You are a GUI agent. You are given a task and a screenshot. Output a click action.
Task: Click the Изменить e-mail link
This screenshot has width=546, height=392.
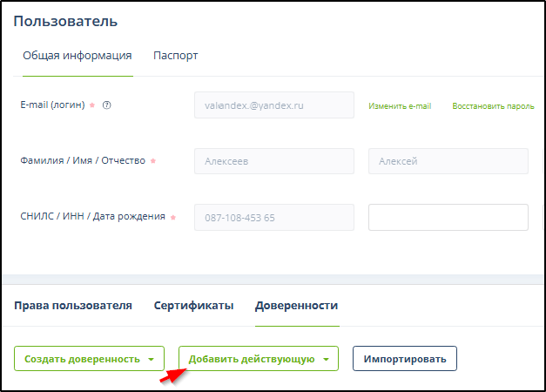coord(400,106)
